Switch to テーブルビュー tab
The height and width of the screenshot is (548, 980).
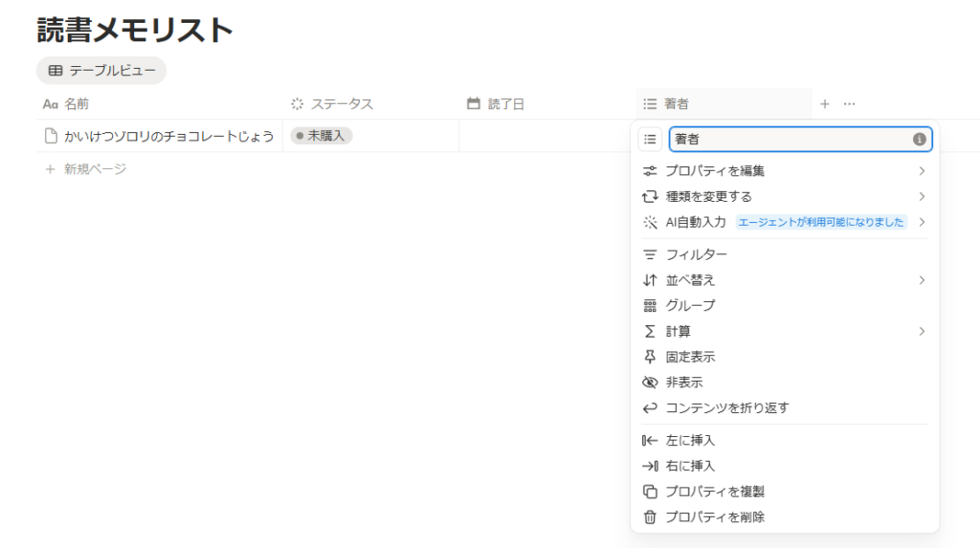[x=101, y=70]
